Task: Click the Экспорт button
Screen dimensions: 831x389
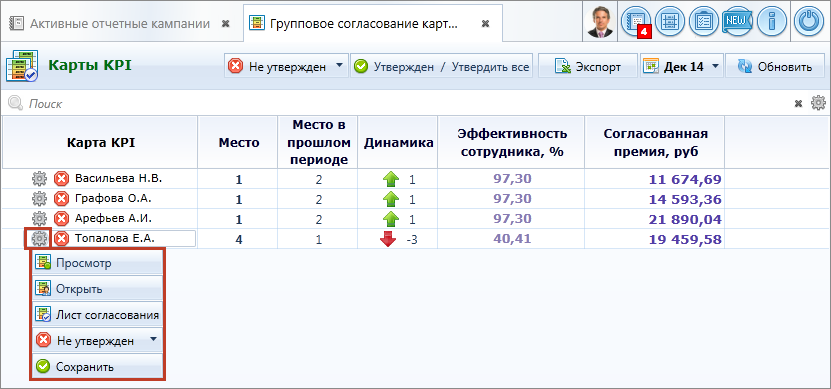Action: tap(588, 66)
